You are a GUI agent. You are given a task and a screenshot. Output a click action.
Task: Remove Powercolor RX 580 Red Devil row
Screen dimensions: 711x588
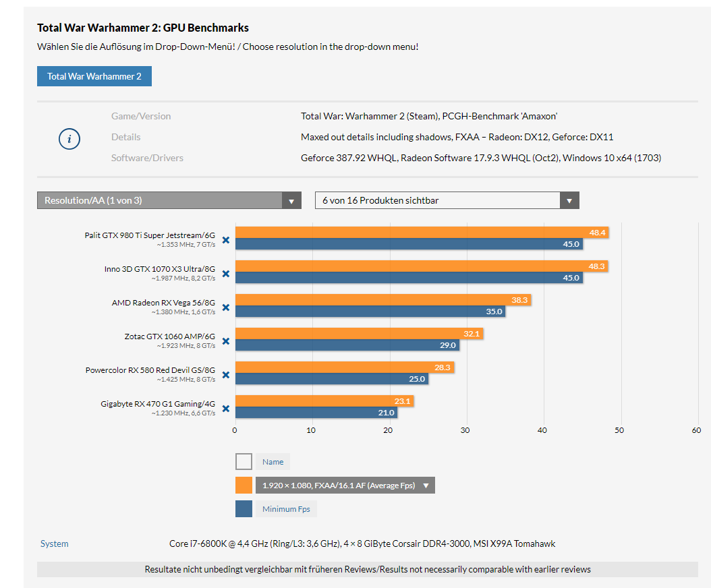226,375
